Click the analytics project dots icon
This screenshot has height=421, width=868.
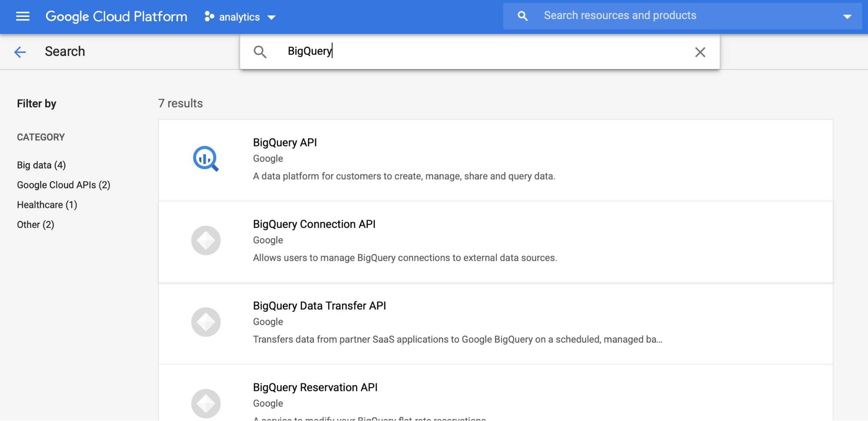(209, 16)
